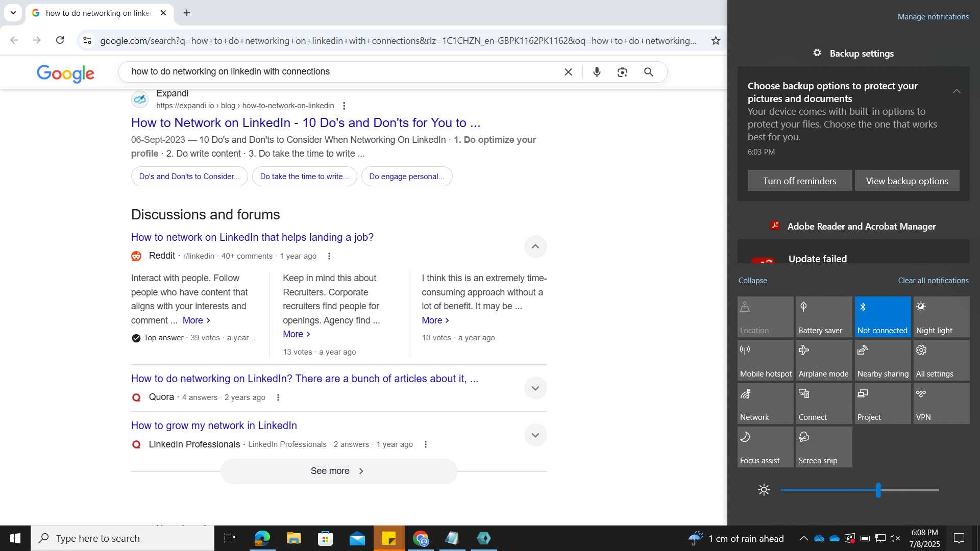
Task: Open Project quick action tile
Action: pos(883,404)
